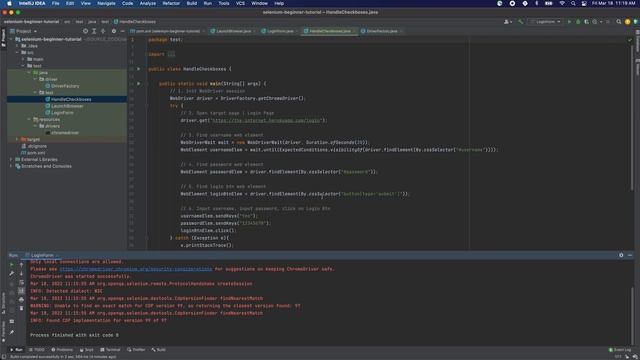Collapse the driver package
This screenshot has width=640, height=360.
pos(35,79)
